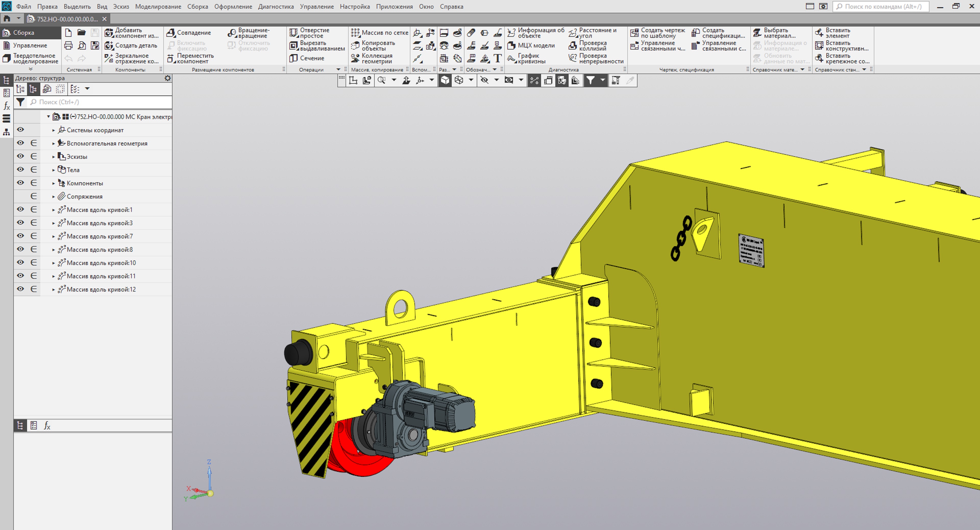Toggle visibility of Массив вдоль кривой:7
The height and width of the screenshot is (530, 980).
20,236
